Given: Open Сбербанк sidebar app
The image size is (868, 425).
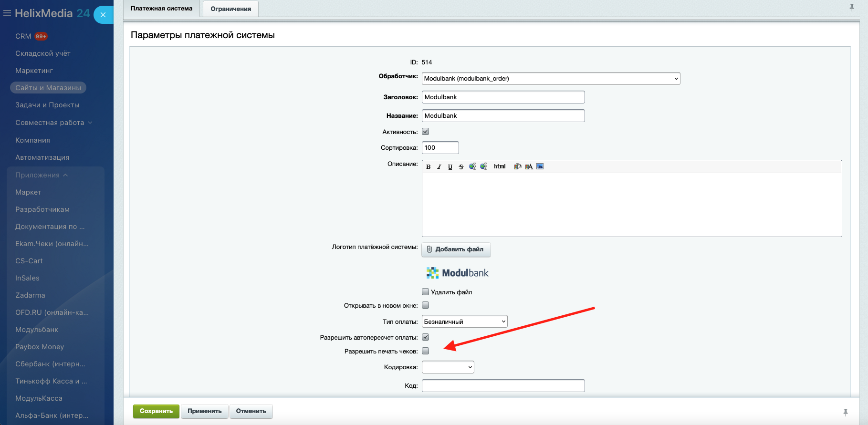Looking at the screenshot, I should [x=50, y=364].
